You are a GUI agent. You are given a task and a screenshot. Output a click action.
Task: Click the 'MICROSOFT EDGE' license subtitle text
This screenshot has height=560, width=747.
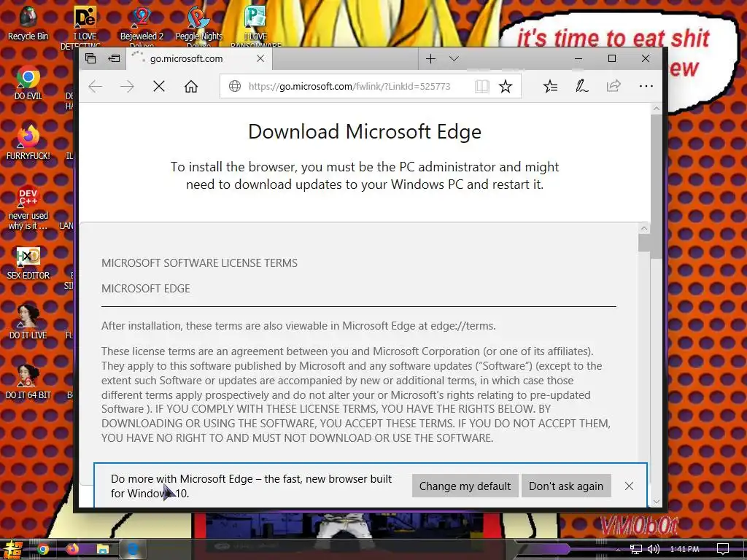click(146, 289)
